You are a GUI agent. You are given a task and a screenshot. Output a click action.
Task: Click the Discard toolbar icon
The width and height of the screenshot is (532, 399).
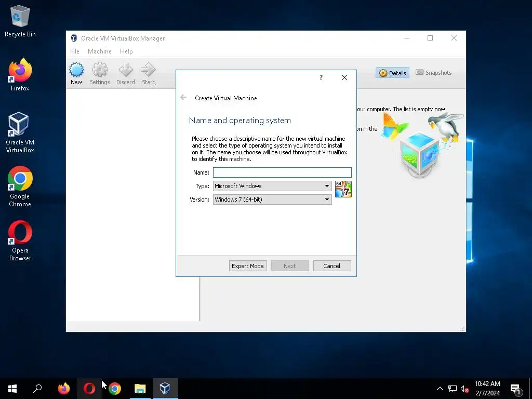click(x=126, y=74)
